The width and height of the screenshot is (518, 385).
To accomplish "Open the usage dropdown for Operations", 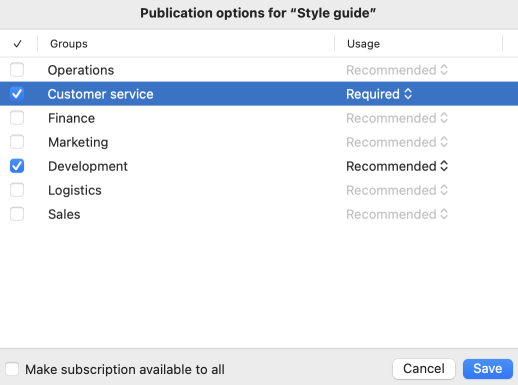I will pyautogui.click(x=397, y=70).
